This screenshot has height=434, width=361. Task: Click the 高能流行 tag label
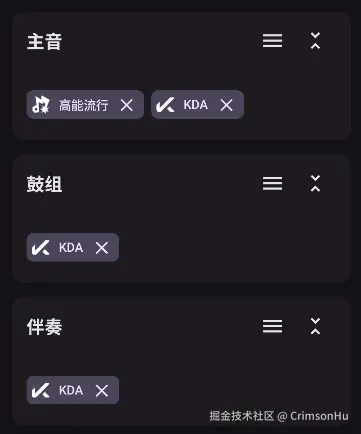pos(84,105)
